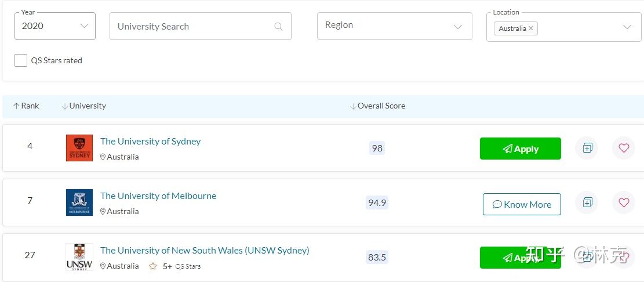Sort by the Overall Score column header
Viewport: 644px width, 282px height.
377,106
